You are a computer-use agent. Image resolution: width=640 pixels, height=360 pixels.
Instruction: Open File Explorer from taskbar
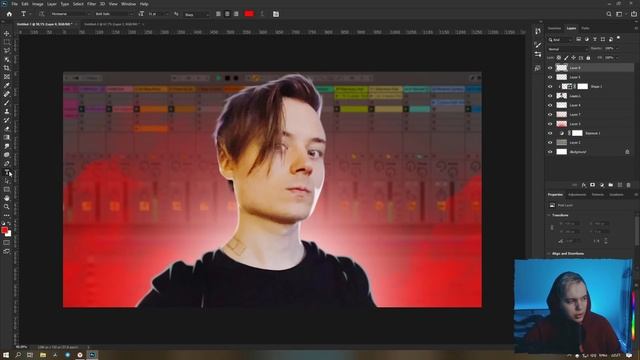[x=42, y=355]
